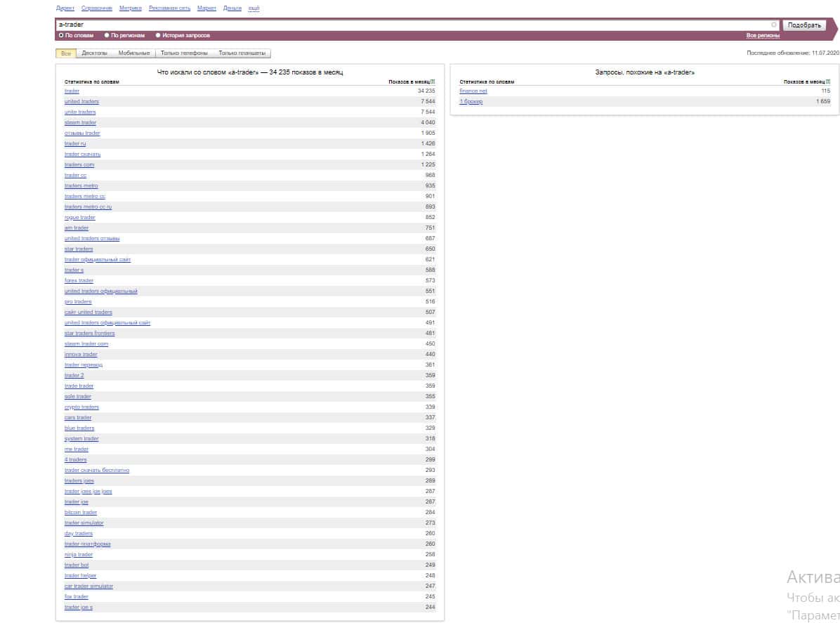This screenshot has height=623, width=840.
Task: Click in the search query input field
Action: (414, 25)
